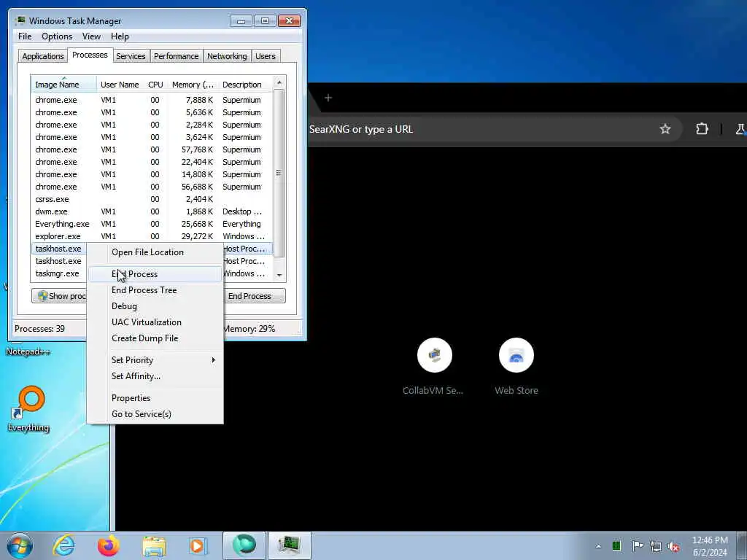Bookmark page with star icon
This screenshot has height=560, width=747.
coord(665,129)
